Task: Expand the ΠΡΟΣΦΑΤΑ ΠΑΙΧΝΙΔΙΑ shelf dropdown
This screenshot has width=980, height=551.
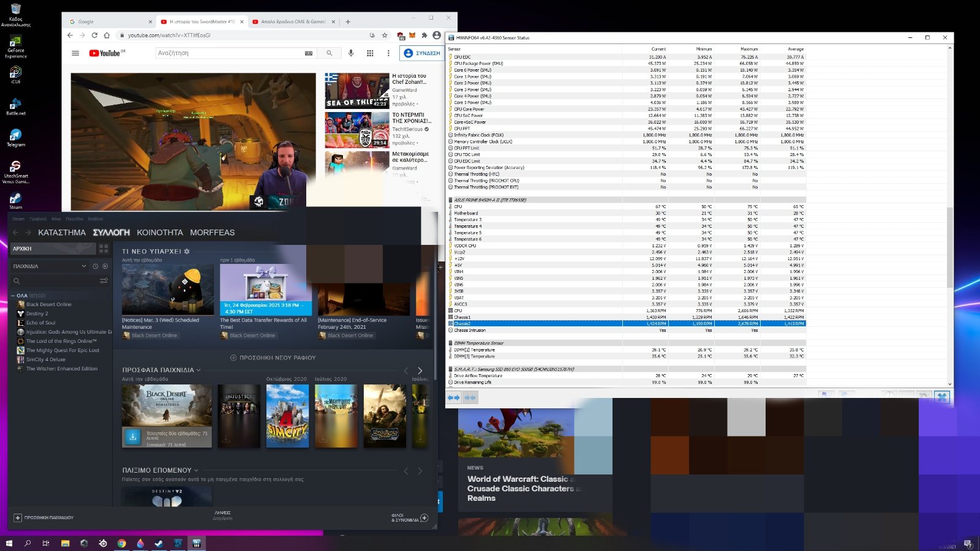Action: [198, 370]
